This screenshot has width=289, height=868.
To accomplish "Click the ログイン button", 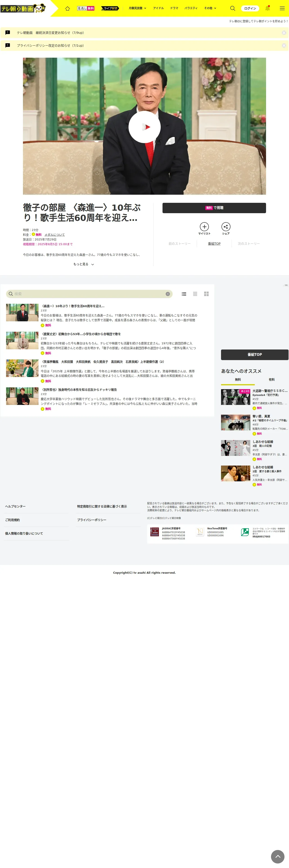I will click(x=250, y=8).
